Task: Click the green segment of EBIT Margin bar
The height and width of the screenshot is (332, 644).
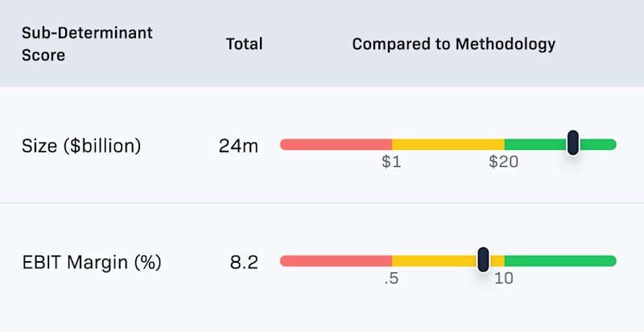Action: (560, 261)
